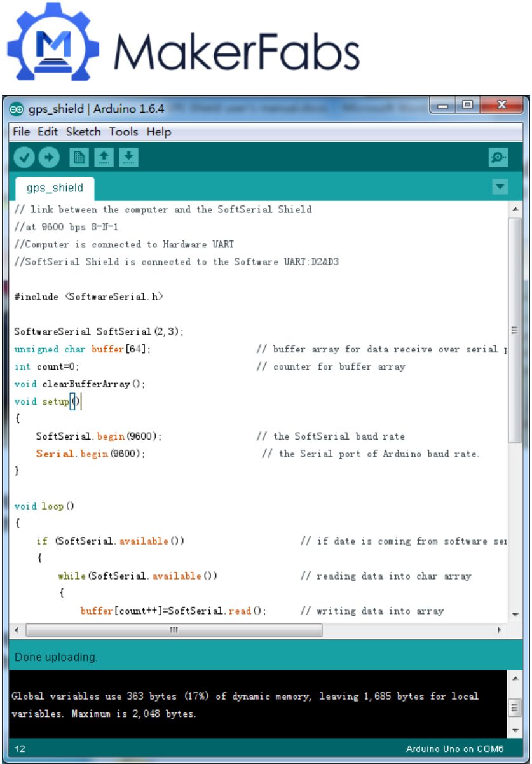The image size is (532, 764).
Task: Click the 'void loop()' line
Action: [x=44, y=506]
